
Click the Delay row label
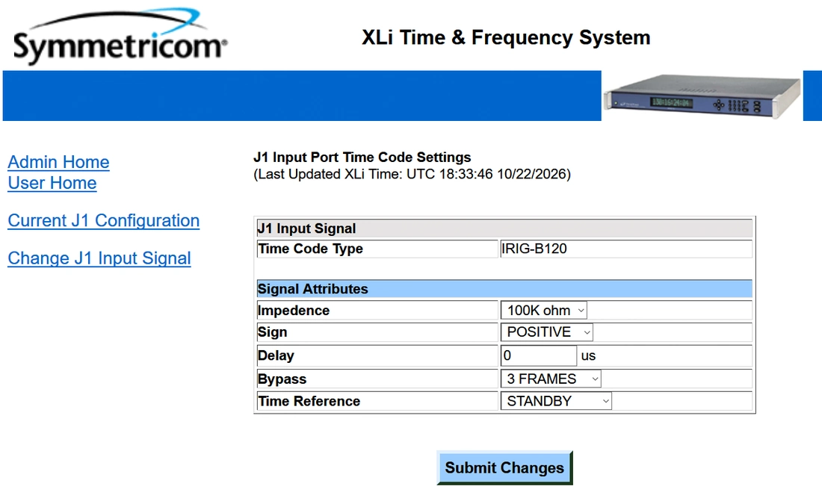[276, 355]
